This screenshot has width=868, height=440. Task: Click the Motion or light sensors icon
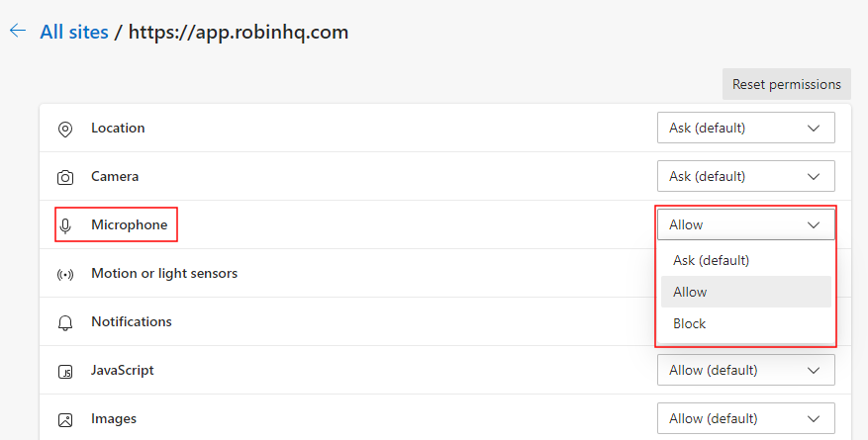[x=65, y=274]
